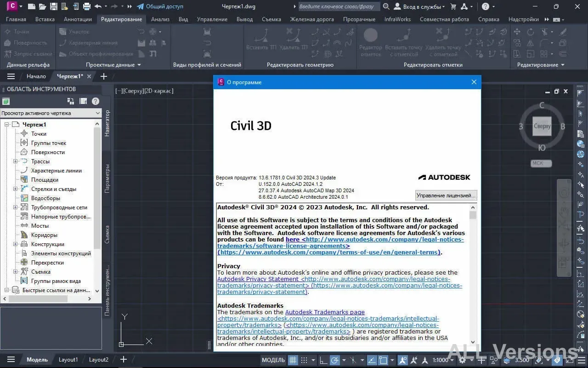Expand the Стрелки и съезды tree node

(15, 189)
